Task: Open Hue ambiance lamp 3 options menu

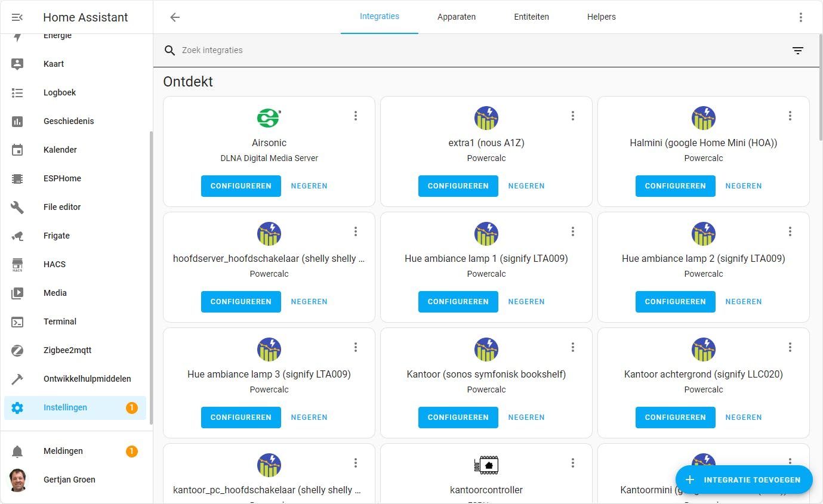Action: 356,347
